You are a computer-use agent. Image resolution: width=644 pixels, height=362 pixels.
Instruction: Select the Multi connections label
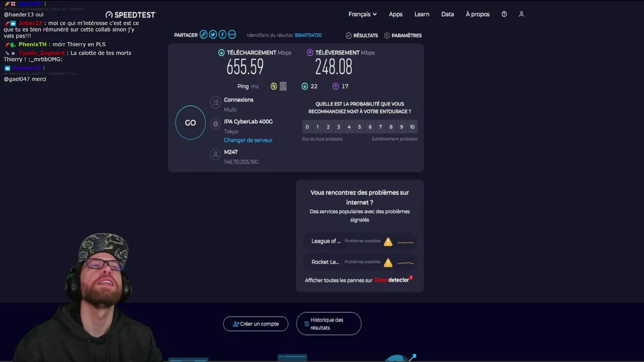pos(230,110)
